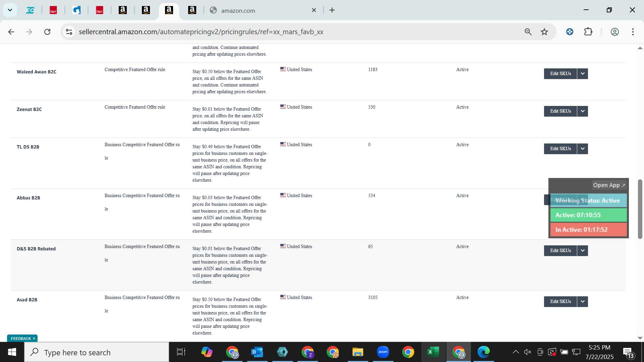Select rule name Zeenat B2C

pos(29,109)
